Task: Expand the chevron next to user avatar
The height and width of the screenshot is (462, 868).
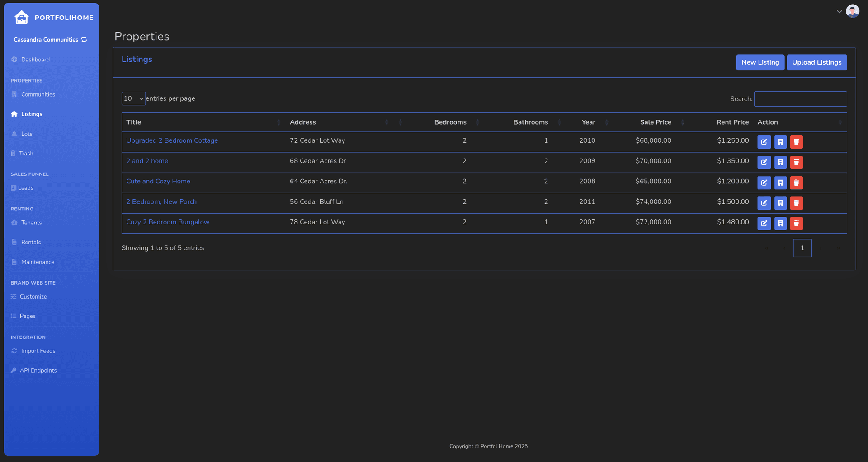Action: click(839, 12)
